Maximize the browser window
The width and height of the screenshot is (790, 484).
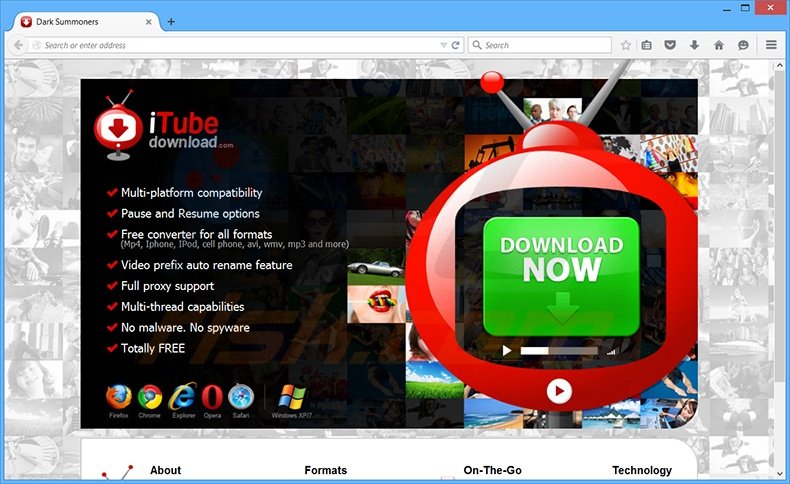pyautogui.click(x=746, y=8)
